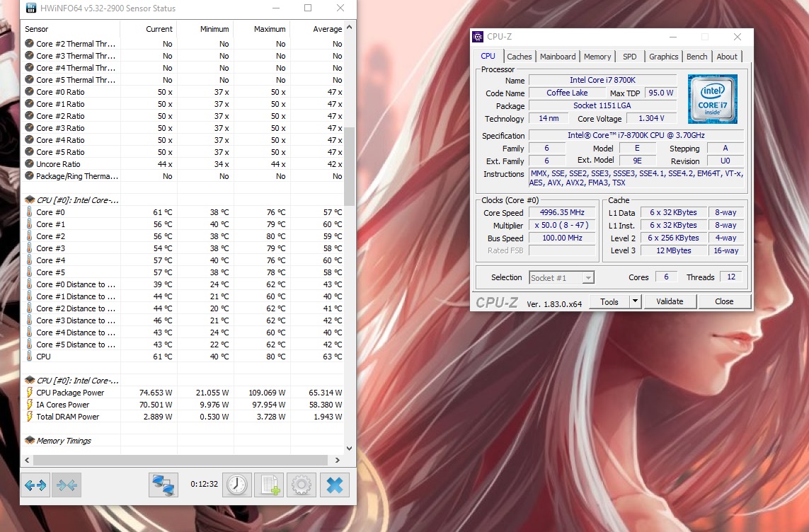Click the '109.069 W' maximum package power value
The image size is (809, 532).
point(267,393)
